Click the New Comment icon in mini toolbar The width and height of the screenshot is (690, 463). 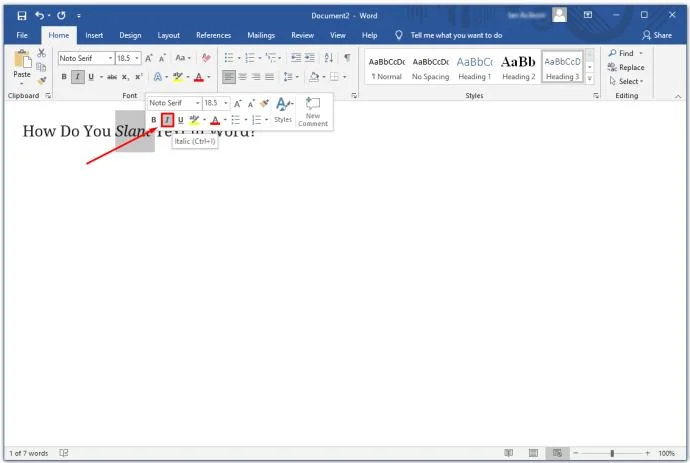click(313, 112)
